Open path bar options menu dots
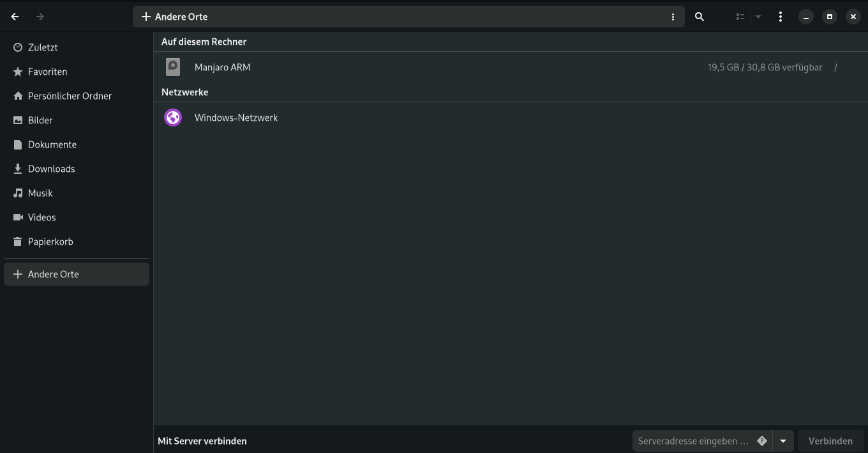Screen dimensions: 868x453 (673, 17)
